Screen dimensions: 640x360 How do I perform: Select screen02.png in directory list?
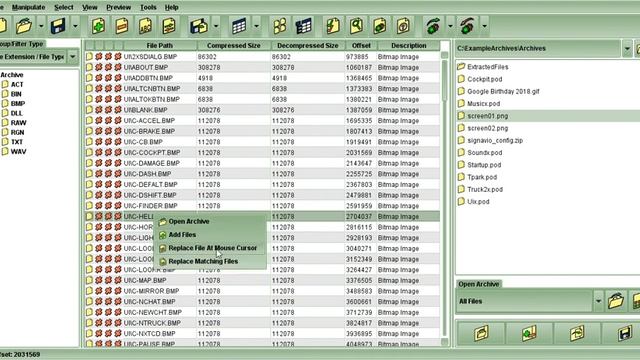coord(488,128)
